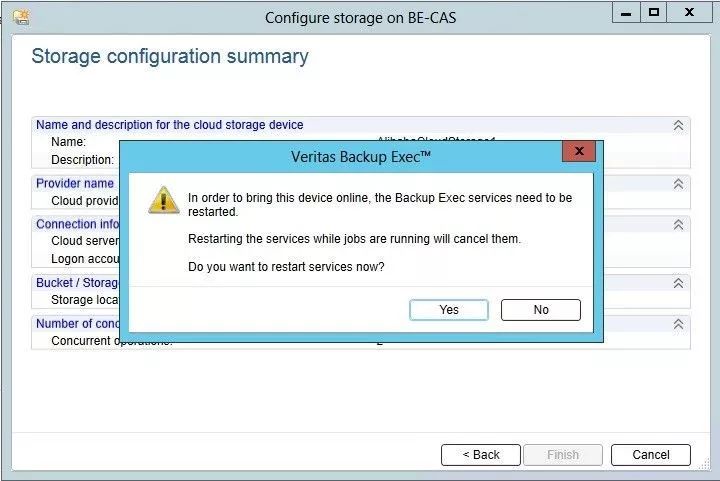Click the yellow warning icon in dialog

click(x=164, y=198)
